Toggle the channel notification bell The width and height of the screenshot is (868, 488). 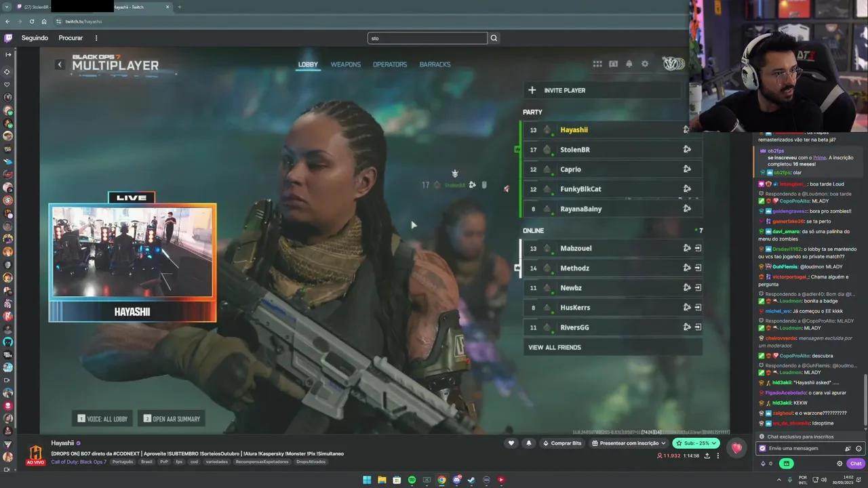point(529,443)
